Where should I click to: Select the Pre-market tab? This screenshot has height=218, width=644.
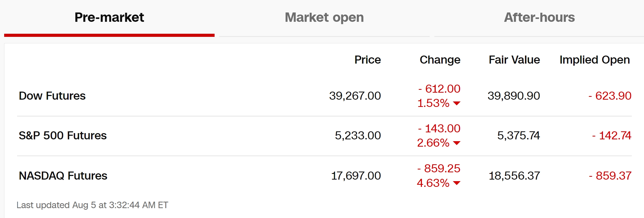pos(109,18)
